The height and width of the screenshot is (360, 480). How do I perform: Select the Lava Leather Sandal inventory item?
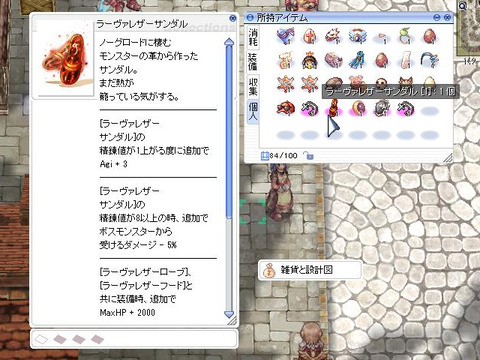(334, 107)
